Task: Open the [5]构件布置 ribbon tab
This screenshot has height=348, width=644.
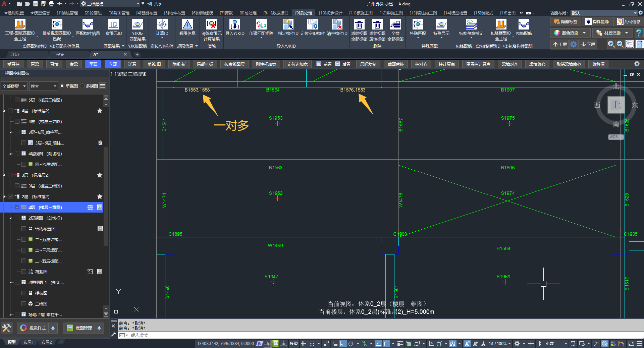Action: 174,13
